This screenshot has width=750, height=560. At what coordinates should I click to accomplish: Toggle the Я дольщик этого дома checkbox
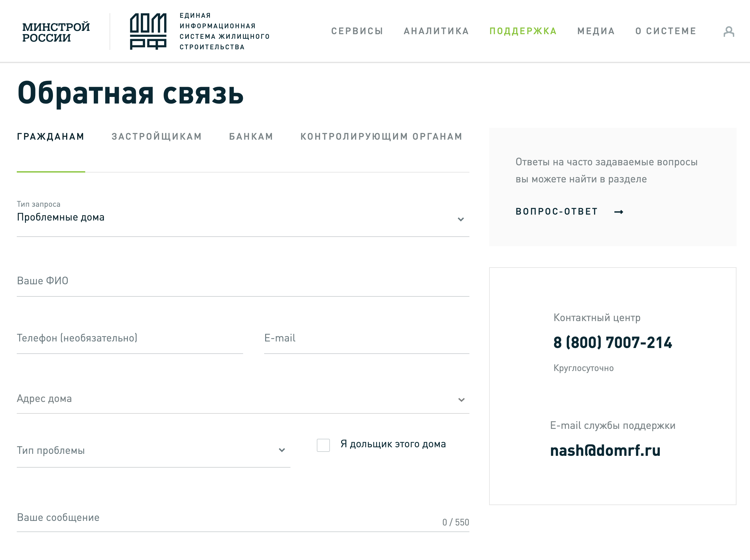(323, 445)
